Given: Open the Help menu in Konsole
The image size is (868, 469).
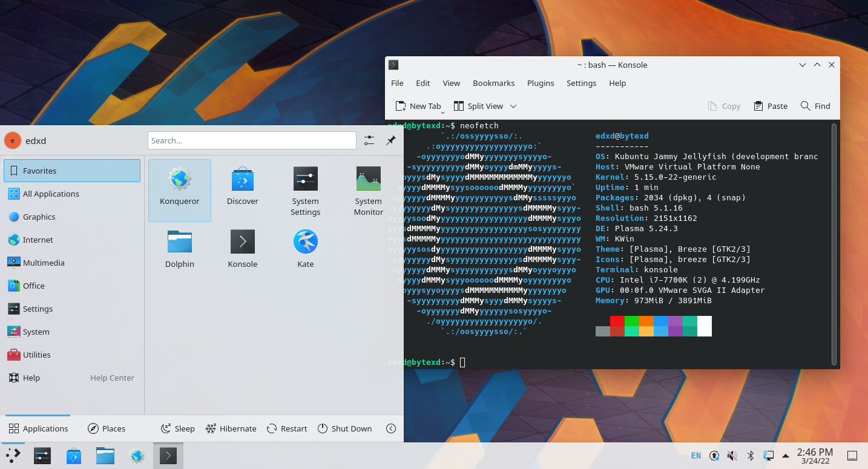Looking at the screenshot, I should (x=617, y=83).
